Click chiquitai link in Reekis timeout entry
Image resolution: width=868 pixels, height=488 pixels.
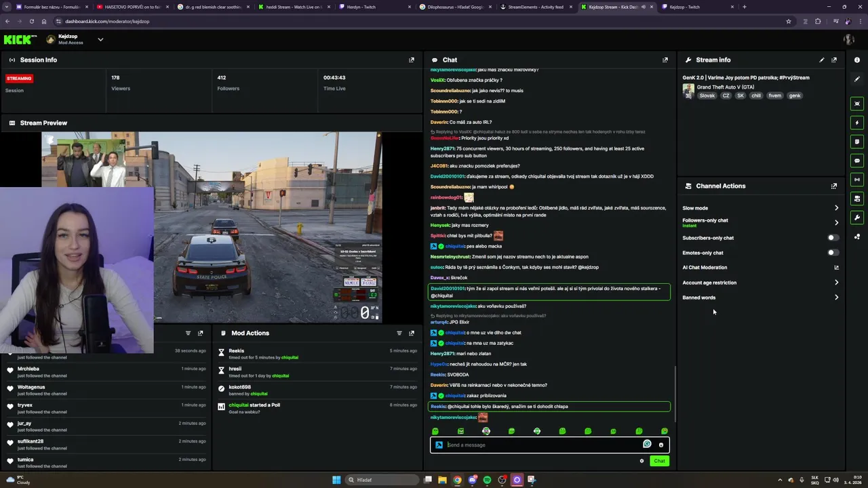pyautogui.click(x=290, y=357)
